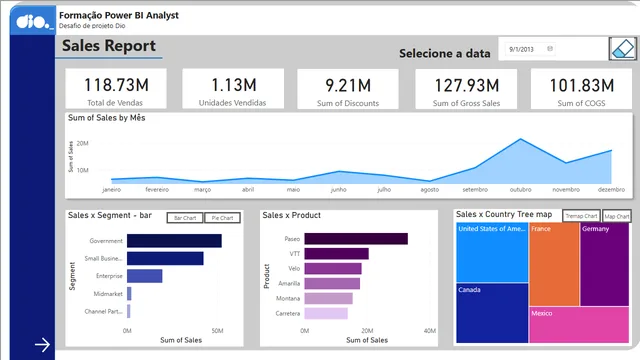
Task: Click the VTT product bar
Action: click(336, 253)
